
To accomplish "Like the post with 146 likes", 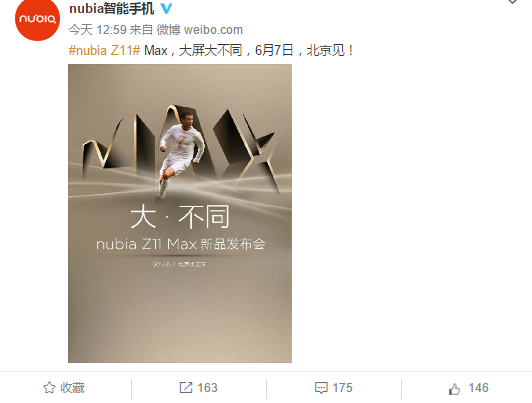I will pos(478,388).
